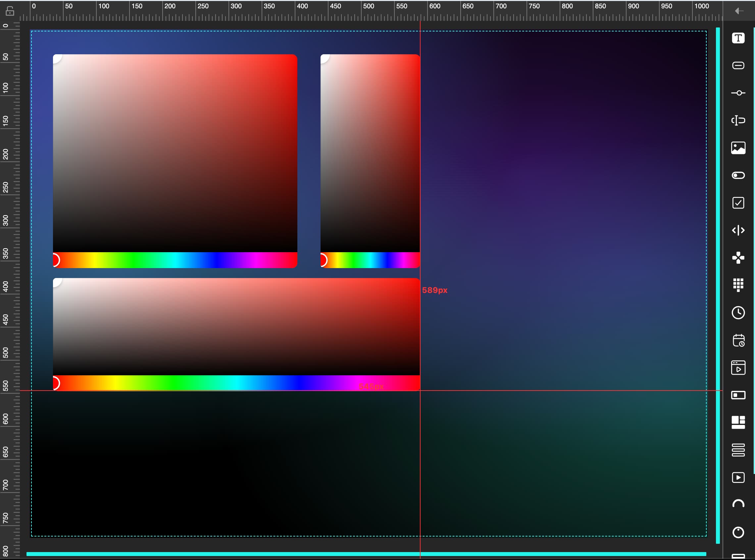Pick the Clock widget icon

(738, 312)
